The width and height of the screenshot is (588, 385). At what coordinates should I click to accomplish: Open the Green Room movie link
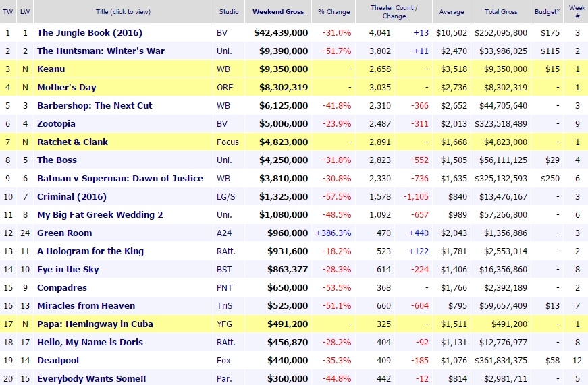(x=65, y=233)
